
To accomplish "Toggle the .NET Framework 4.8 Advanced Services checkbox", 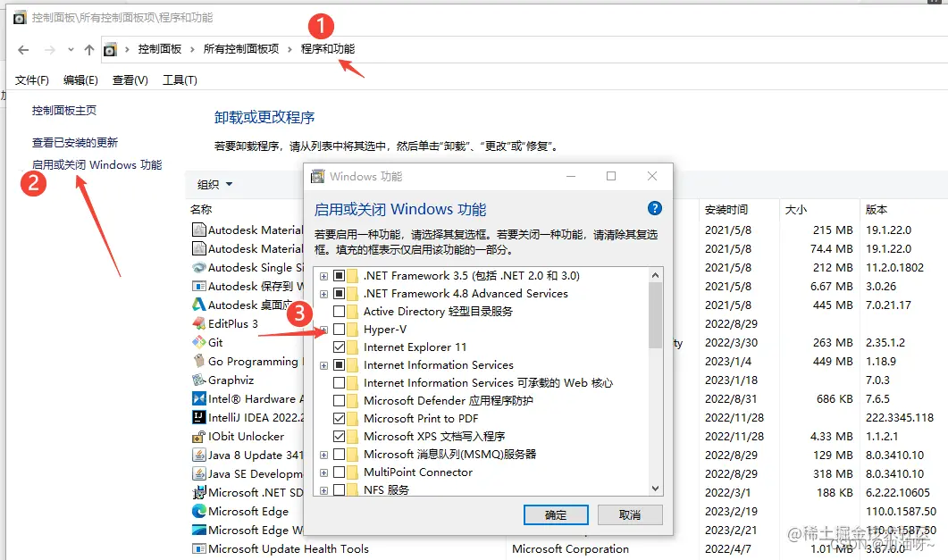I will (x=340, y=294).
